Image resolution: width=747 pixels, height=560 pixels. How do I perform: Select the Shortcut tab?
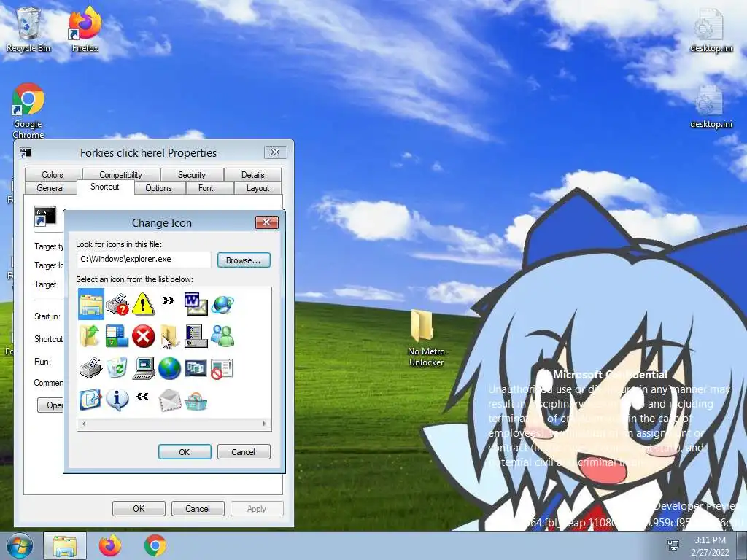point(105,187)
